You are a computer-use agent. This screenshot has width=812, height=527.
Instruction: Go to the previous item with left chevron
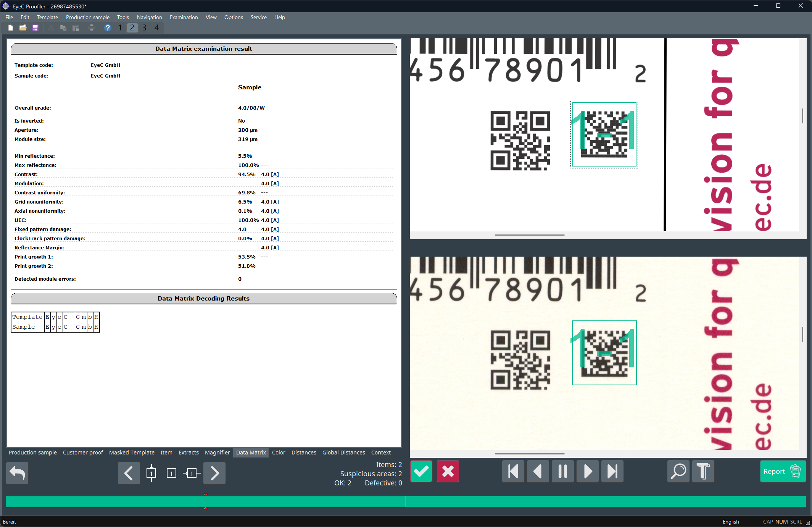pyautogui.click(x=129, y=473)
